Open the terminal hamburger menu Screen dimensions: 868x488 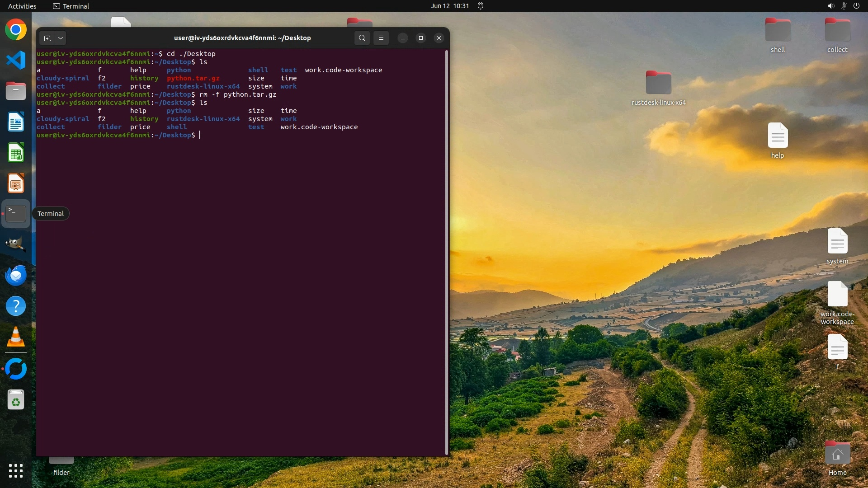[x=381, y=38]
